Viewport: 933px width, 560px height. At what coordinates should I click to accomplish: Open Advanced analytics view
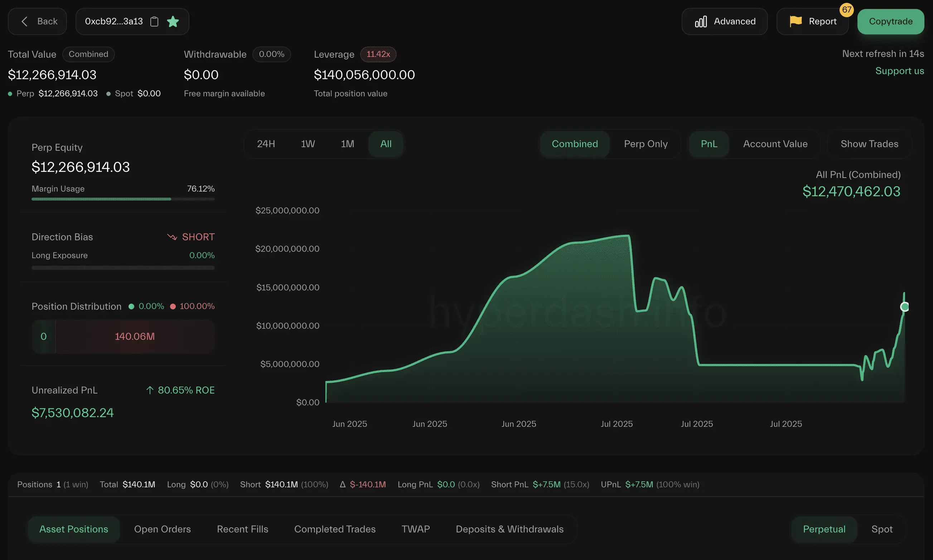[724, 21]
